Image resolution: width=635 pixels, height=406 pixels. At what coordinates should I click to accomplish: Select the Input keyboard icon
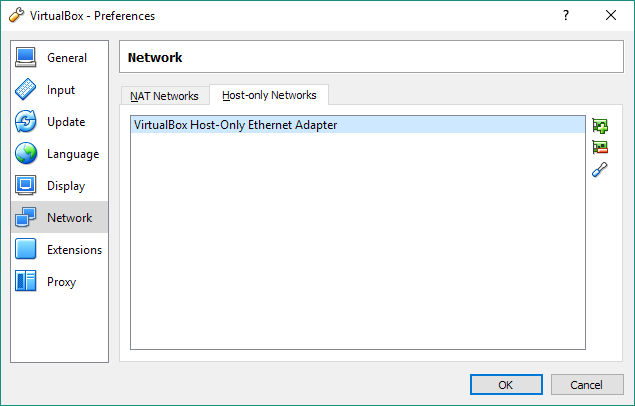(x=26, y=89)
